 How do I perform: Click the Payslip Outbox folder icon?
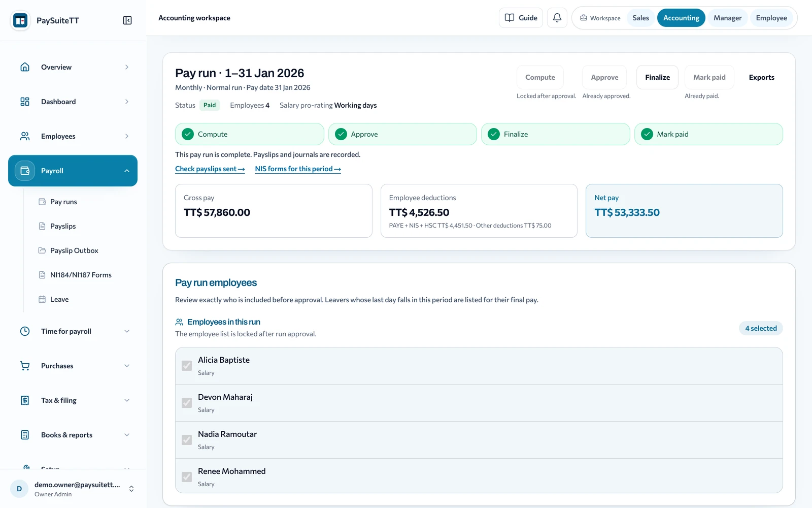(x=42, y=250)
